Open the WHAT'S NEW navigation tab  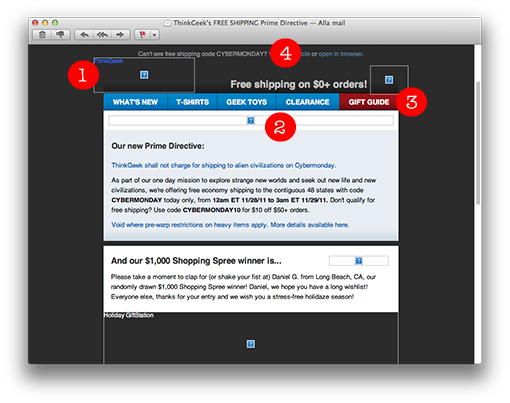tap(135, 102)
